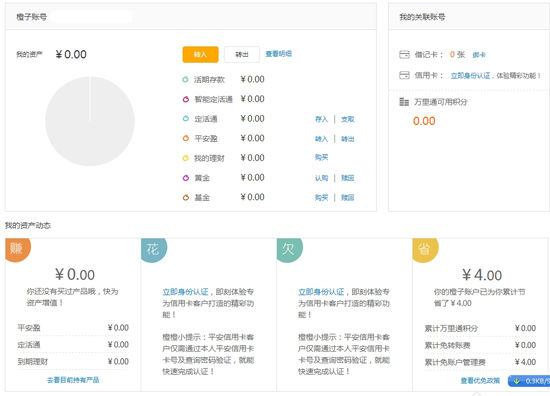The height and width of the screenshot is (396, 550).
Task: Click 支取 link in the 定活通 row
Action: coord(348,119)
